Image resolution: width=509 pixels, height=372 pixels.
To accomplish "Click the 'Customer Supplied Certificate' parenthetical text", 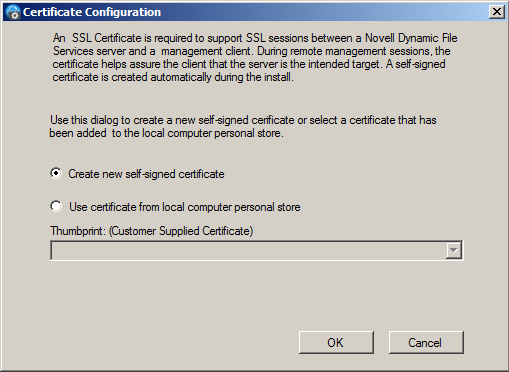I will pyautogui.click(x=181, y=231).
